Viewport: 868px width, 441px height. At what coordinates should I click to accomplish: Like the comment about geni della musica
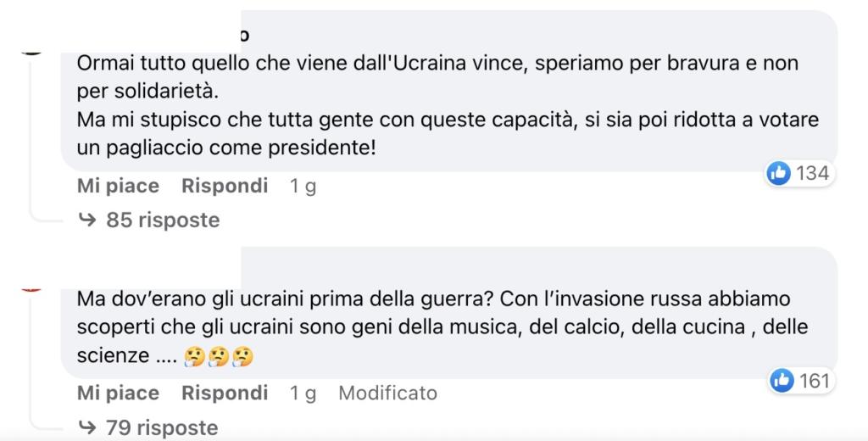click(118, 393)
